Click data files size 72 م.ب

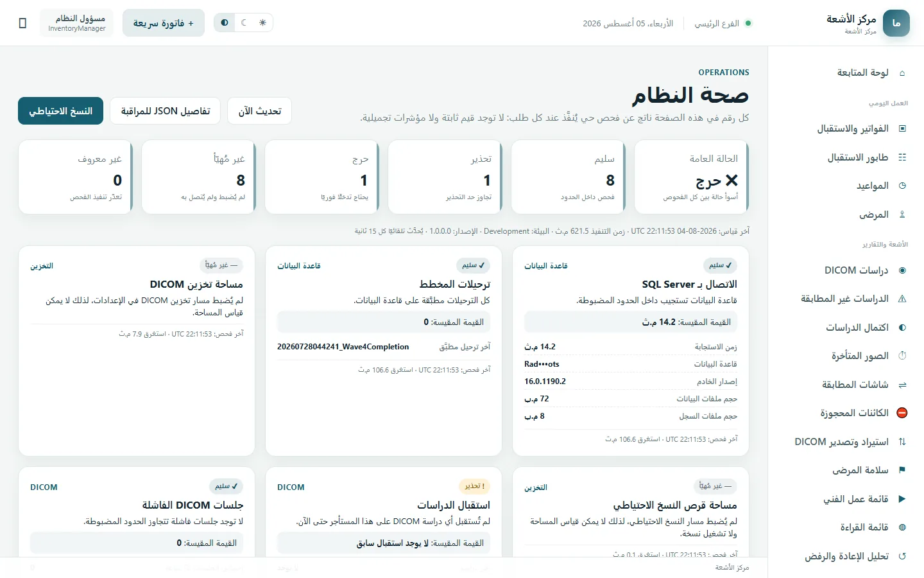tap(536, 399)
